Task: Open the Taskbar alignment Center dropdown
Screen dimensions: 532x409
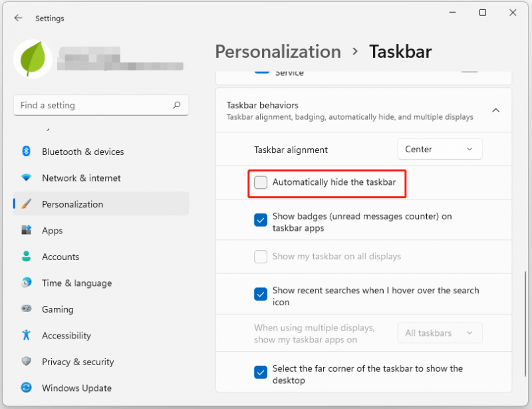Action: (x=440, y=149)
